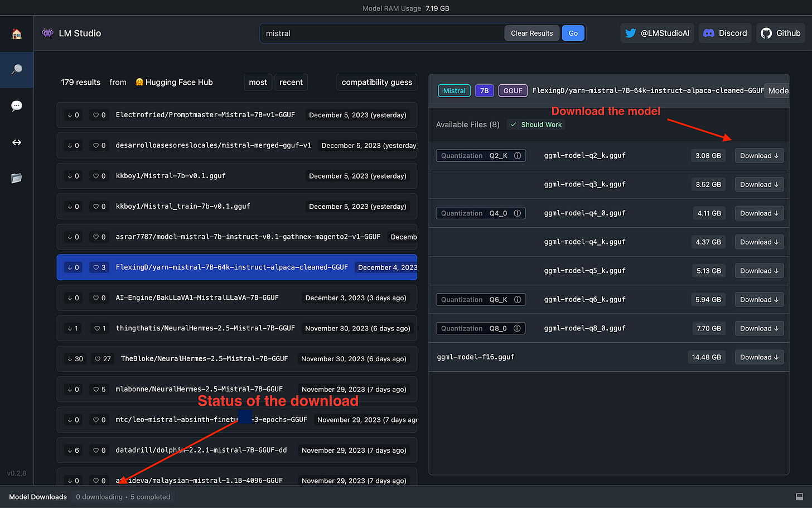Open My Models folder icon

[x=17, y=178]
